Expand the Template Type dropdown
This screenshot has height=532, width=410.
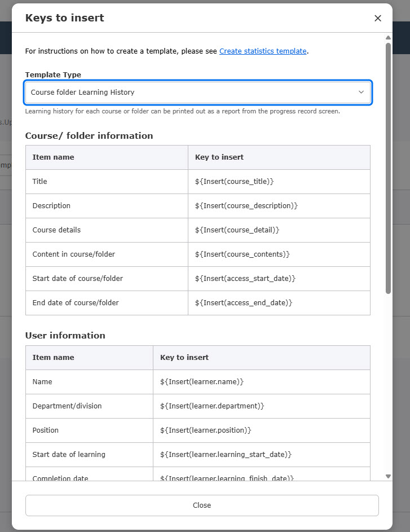tap(197, 92)
